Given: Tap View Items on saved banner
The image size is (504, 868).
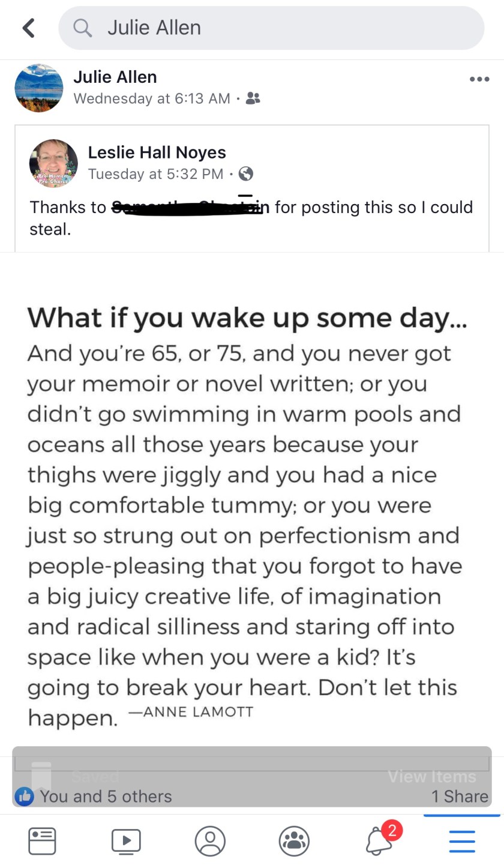Looking at the screenshot, I should (431, 777).
